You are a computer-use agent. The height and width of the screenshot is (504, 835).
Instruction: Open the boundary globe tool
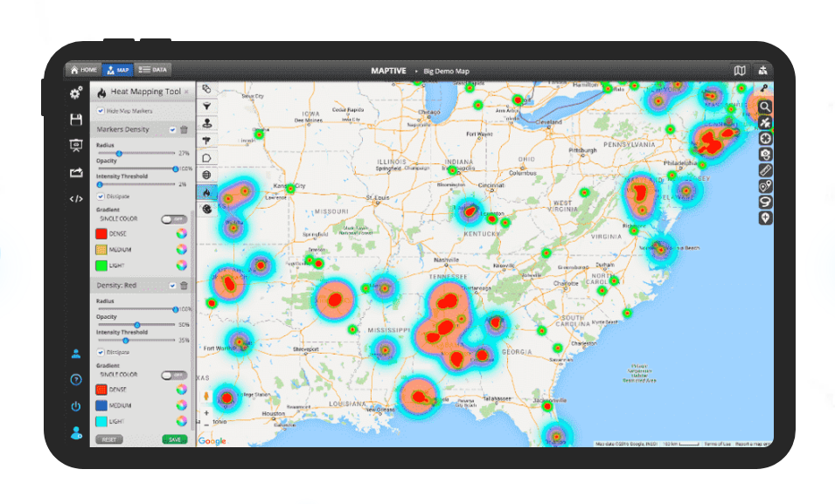(206, 175)
